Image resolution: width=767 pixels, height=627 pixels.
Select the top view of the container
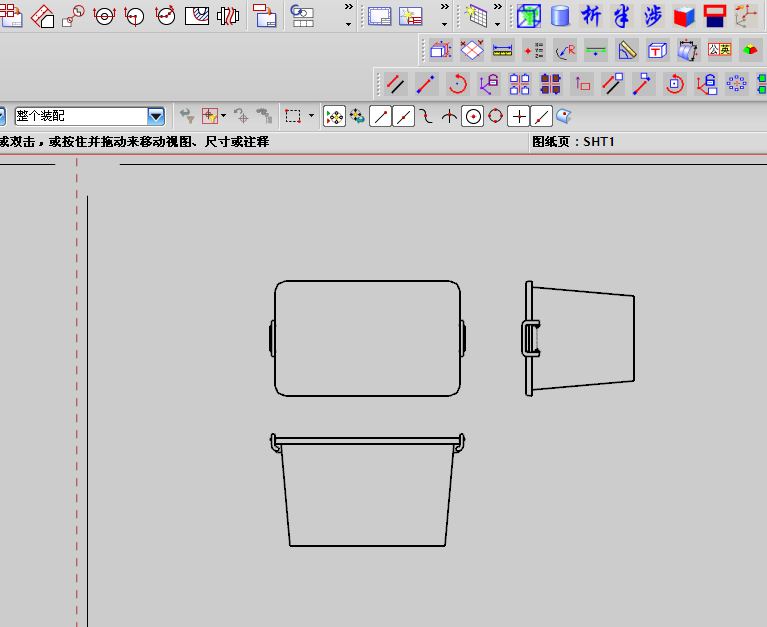[x=367, y=338]
